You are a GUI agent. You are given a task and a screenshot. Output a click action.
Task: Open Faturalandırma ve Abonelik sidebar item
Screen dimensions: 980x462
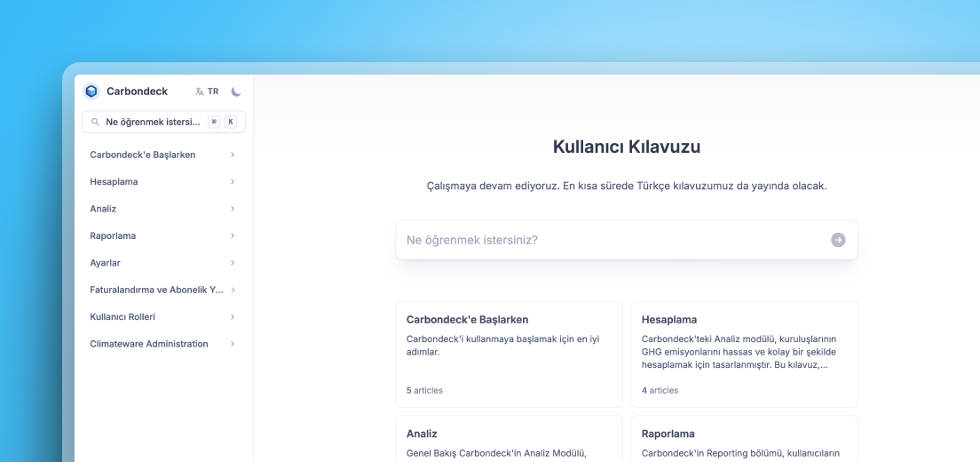(x=156, y=290)
